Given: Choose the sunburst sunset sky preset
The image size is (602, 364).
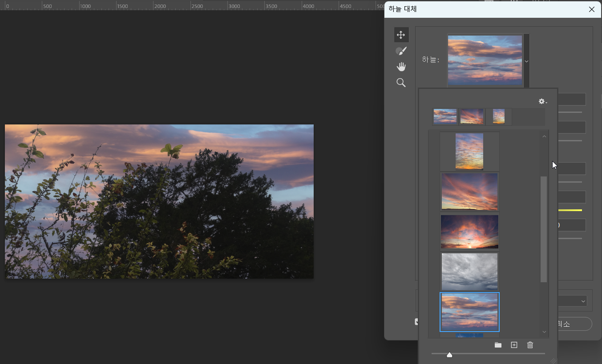Looking at the screenshot, I should [x=469, y=232].
